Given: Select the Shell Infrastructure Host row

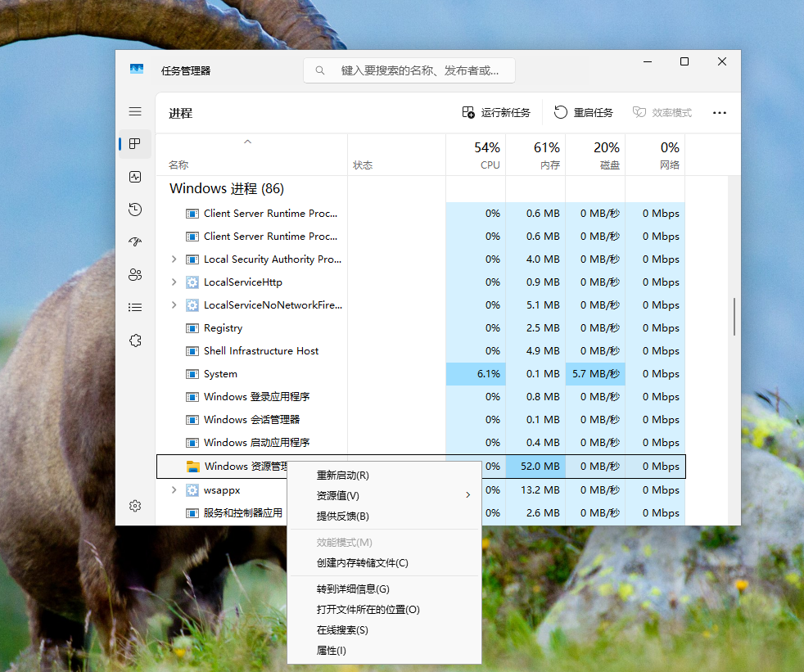Looking at the screenshot, I should (421, 351).
